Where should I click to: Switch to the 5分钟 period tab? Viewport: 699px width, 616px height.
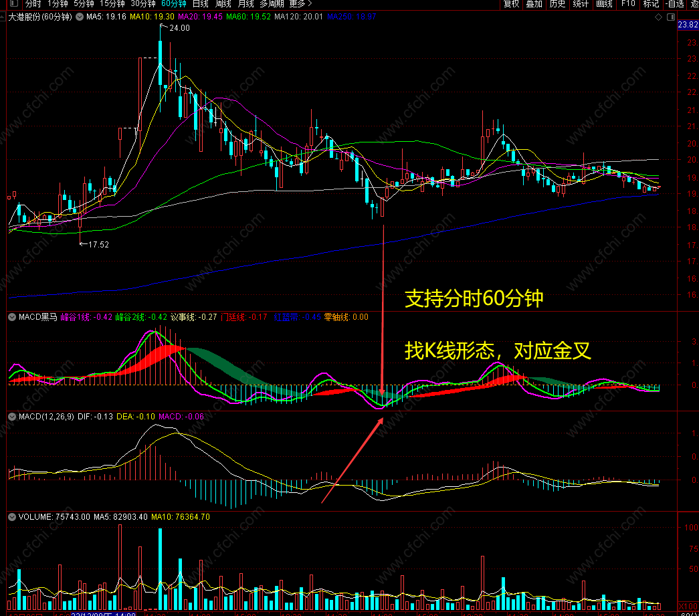coord(84,4)
